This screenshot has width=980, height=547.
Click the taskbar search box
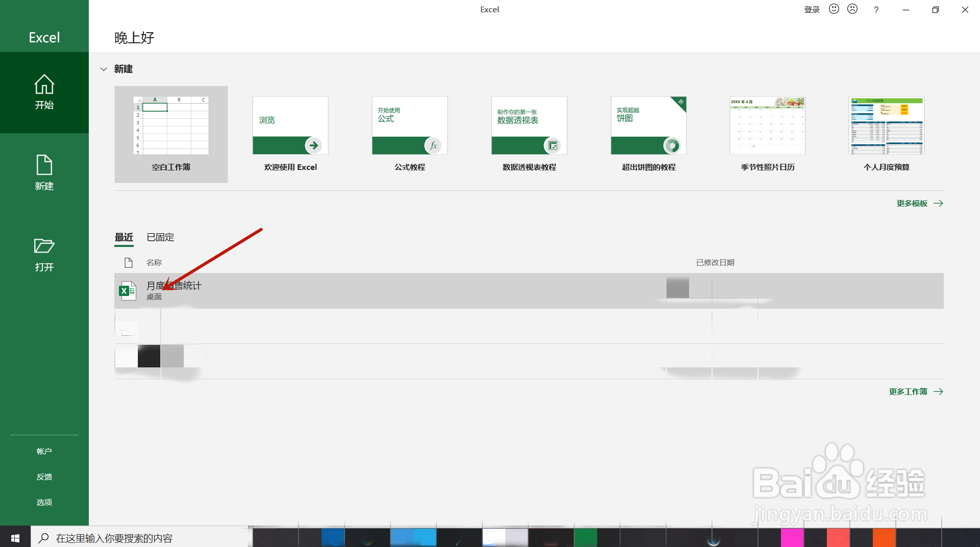(x=140, y=538)
